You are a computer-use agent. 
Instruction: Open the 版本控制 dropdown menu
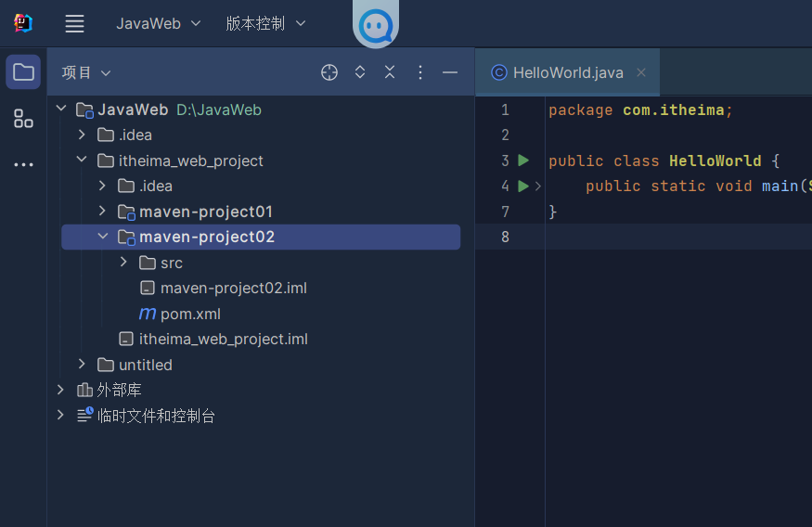click(x=265, y=23)
